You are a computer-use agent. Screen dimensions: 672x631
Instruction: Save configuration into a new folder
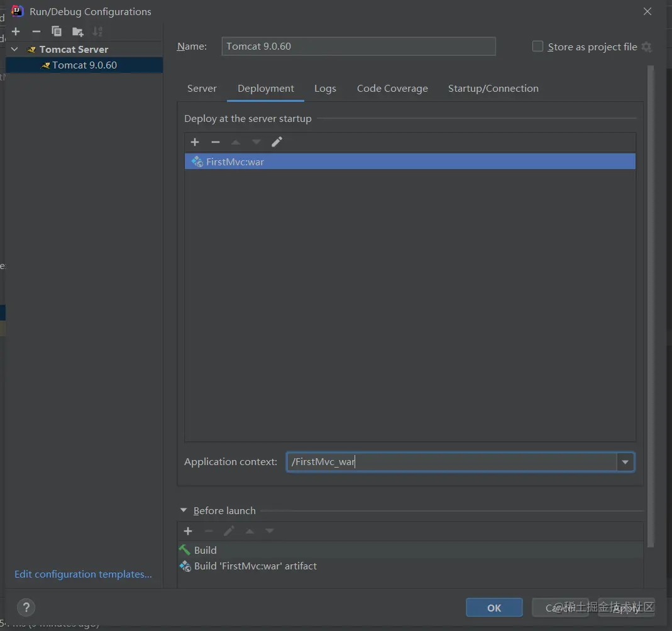click(x=77, y=31)
